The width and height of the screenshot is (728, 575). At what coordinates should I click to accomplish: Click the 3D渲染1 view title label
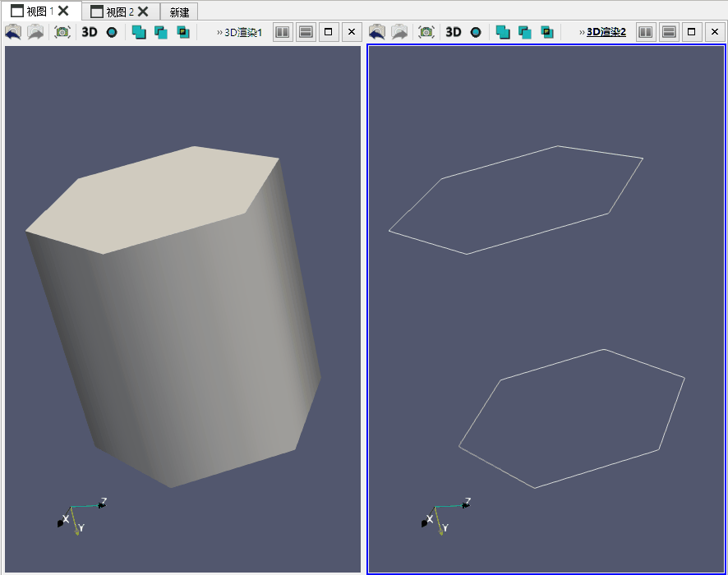pos(243,33)
